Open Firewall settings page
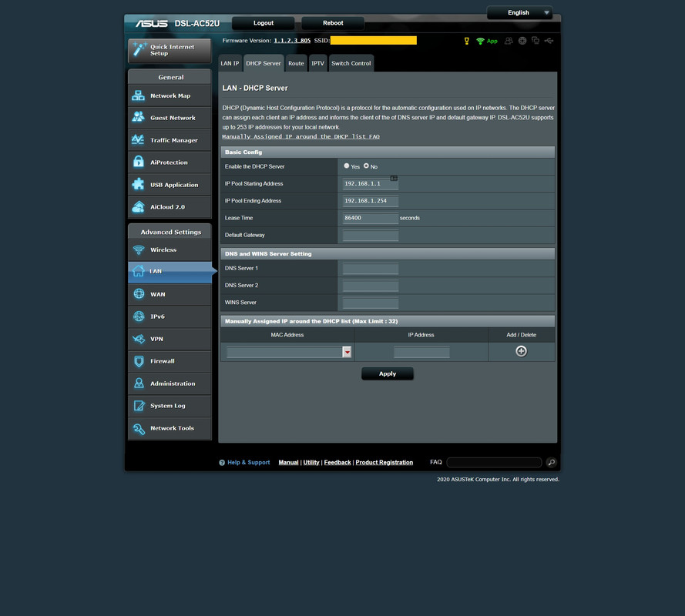The width and height of the screenshot is (685, 616). coord(170,361)
